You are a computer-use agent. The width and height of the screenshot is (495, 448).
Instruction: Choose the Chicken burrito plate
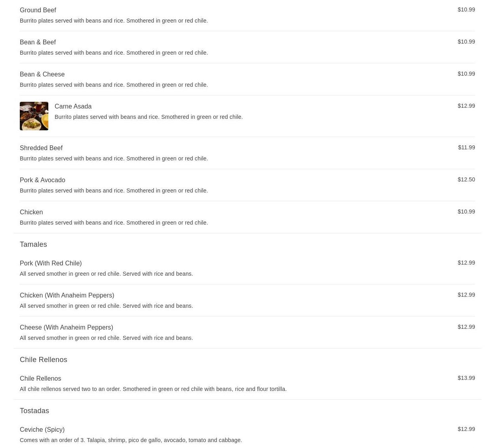247,217
